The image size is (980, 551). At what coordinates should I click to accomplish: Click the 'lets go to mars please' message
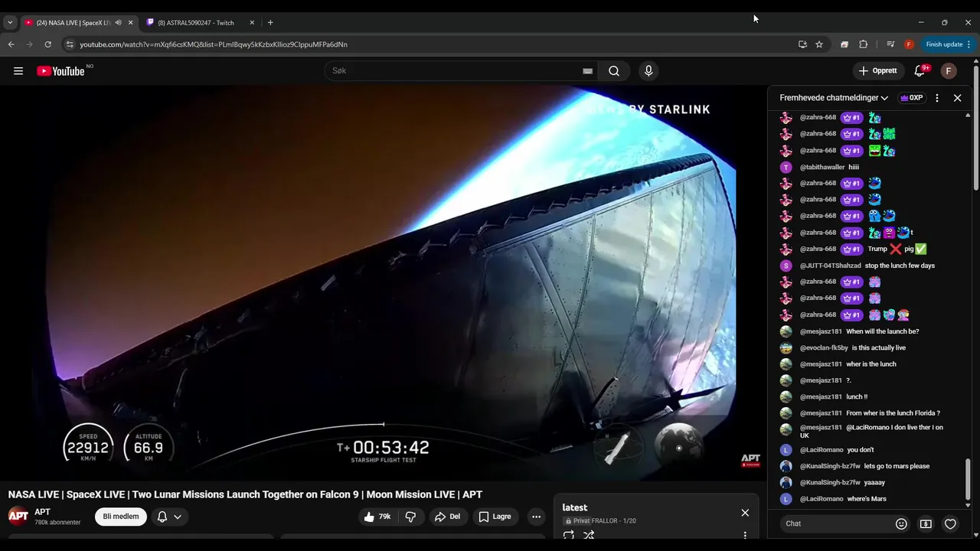point(897,466)
